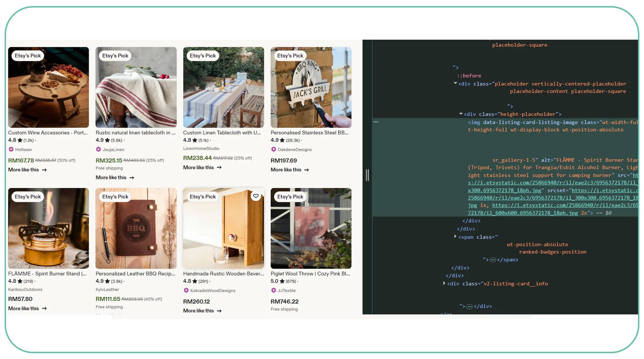Click the arrow beside Rustic linen tablecloth More like this
644x359 pixels.
(x=132, y=178)
